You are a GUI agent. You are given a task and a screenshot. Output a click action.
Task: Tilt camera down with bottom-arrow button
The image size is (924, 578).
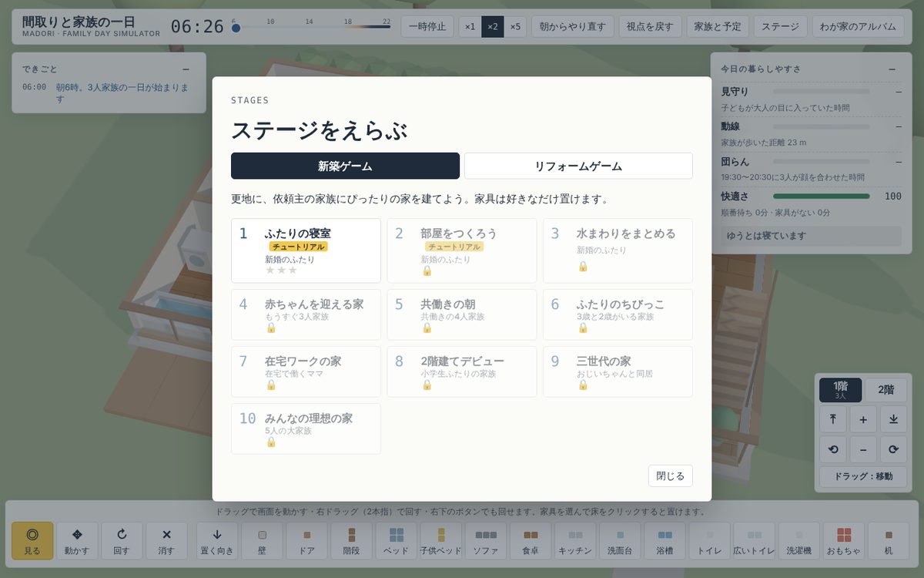893,419
